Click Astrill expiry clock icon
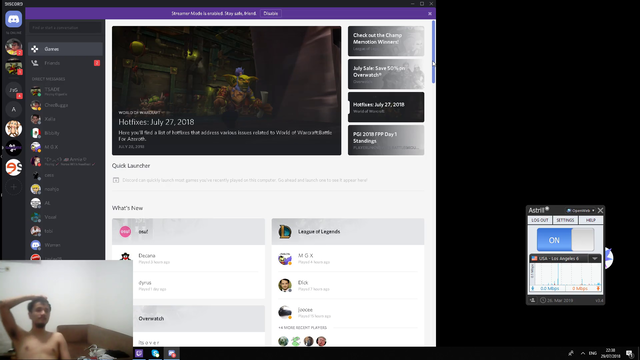Viewport: 640px width, 360px height. pyautogui.click(x=543, y=300)
